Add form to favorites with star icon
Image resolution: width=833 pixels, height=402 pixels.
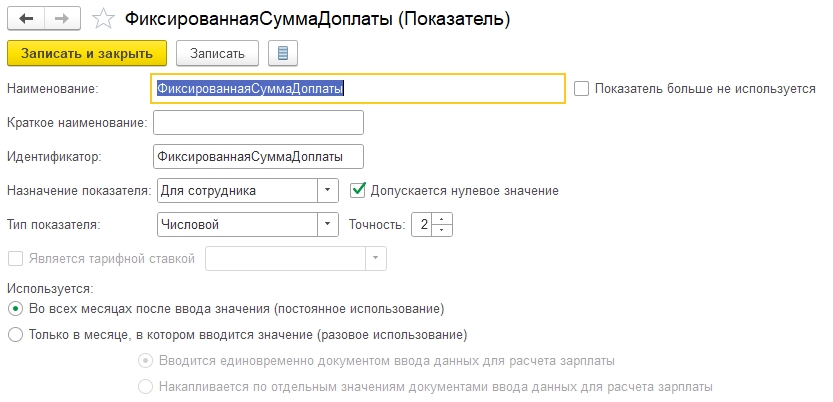102,18
